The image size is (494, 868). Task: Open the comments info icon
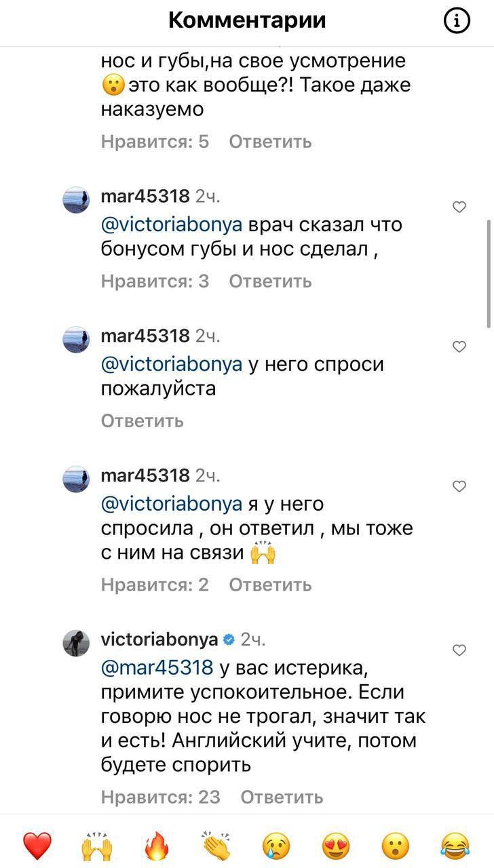(x=457, y=22)
